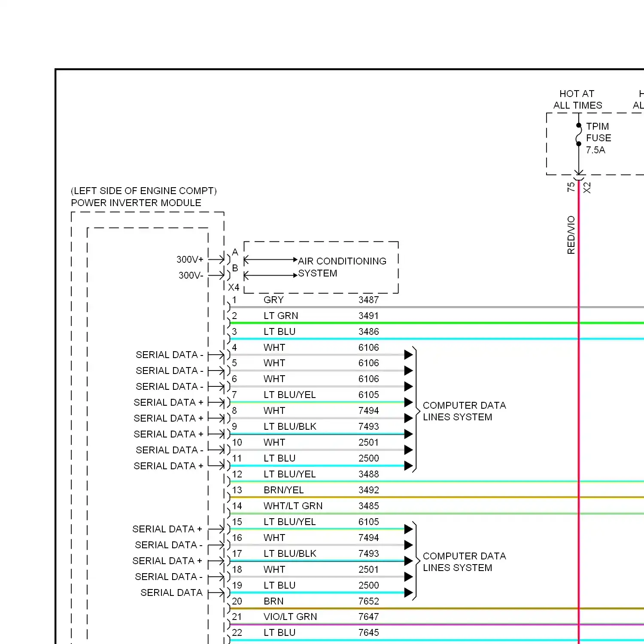This screenshot has width=644, height=644.
Task: Click the AIR CONDITIONING SYSTEM text
Action: (x=342, y=267)
